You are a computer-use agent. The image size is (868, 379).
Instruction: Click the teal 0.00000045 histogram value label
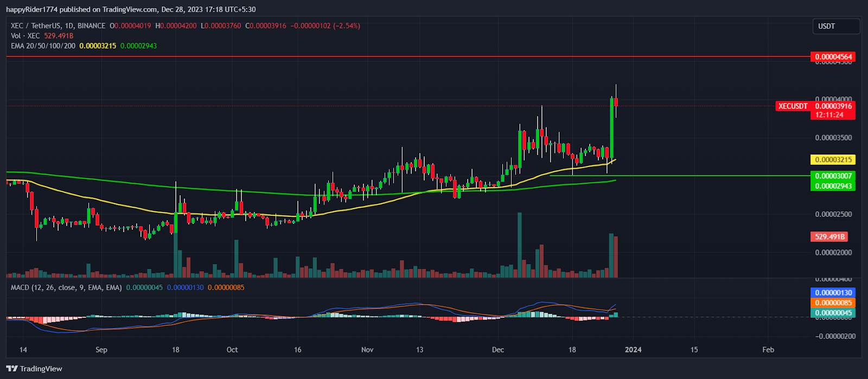833,313
